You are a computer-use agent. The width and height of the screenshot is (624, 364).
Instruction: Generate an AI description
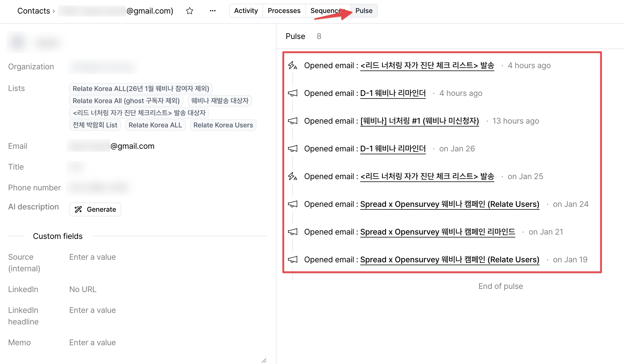[x=95, y=209]
